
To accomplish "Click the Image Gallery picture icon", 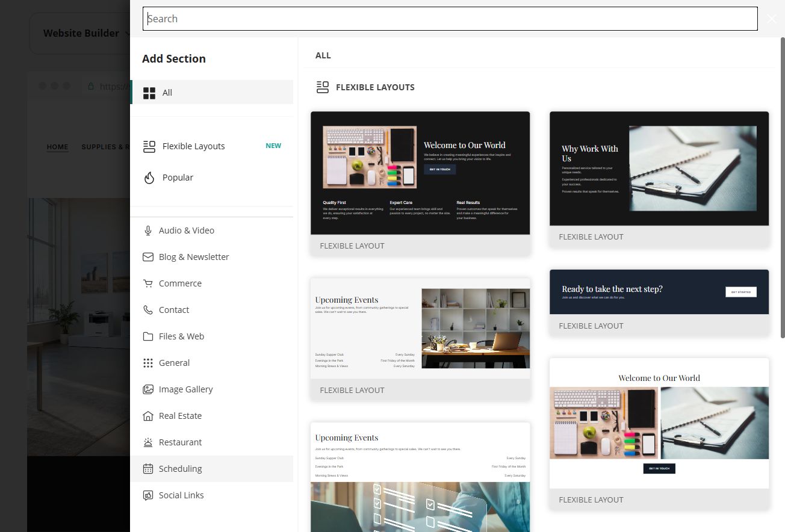I will 148,389.
